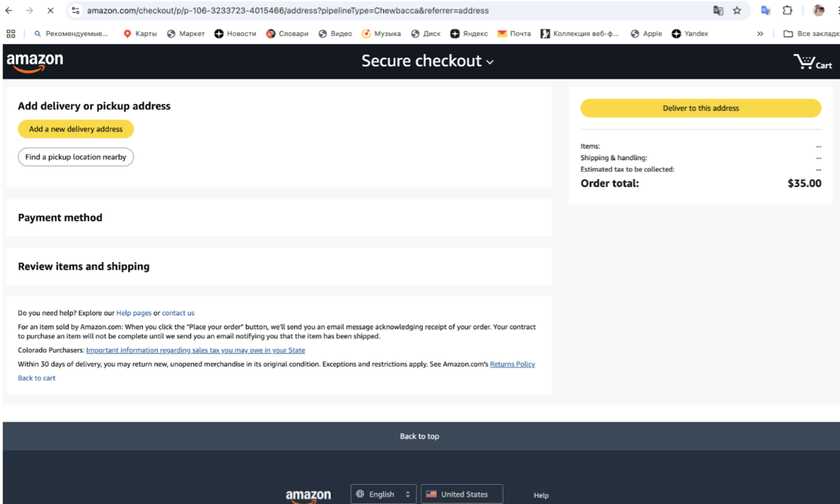Open the English language selector
The image size is (840, 504).
pos(383,494)
